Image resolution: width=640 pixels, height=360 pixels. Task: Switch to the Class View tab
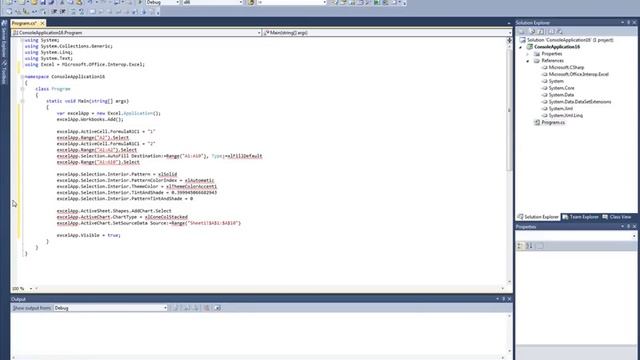pyautogui.click(x=617, y=217)
